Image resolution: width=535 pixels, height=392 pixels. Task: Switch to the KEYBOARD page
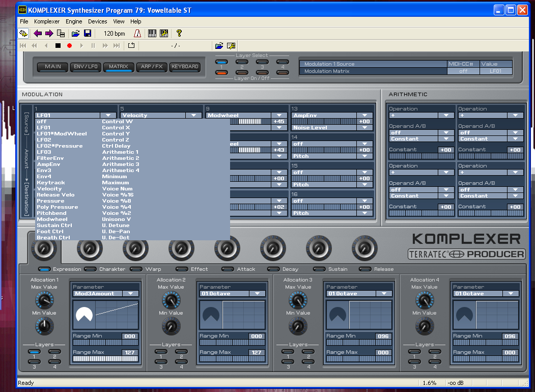pyautogui.click(x=185, y=67)
